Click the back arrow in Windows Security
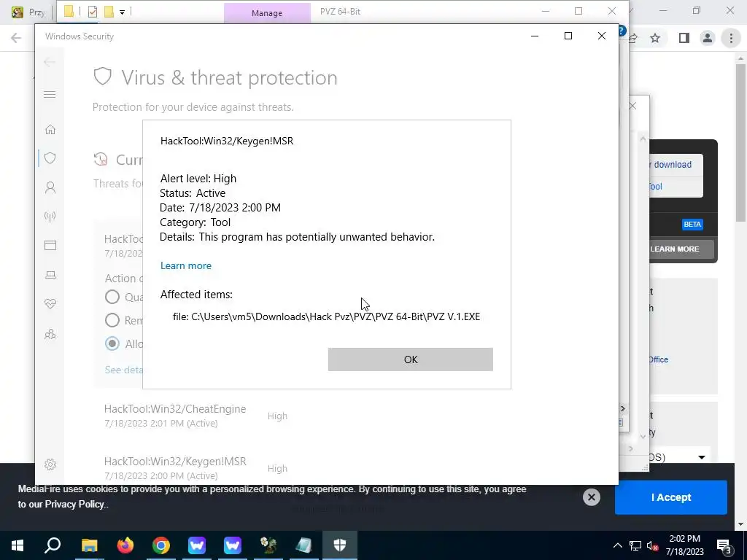This screenshot has width=747, height=560. [x=50, y=62]
